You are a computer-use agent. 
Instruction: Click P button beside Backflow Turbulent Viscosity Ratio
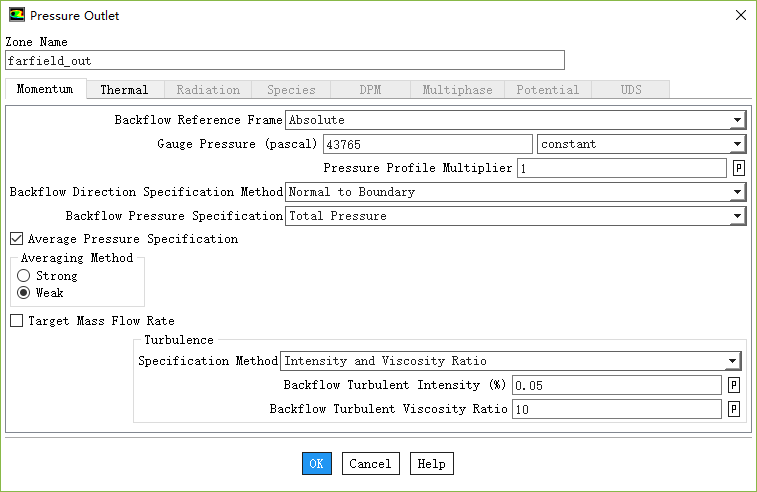734,409
